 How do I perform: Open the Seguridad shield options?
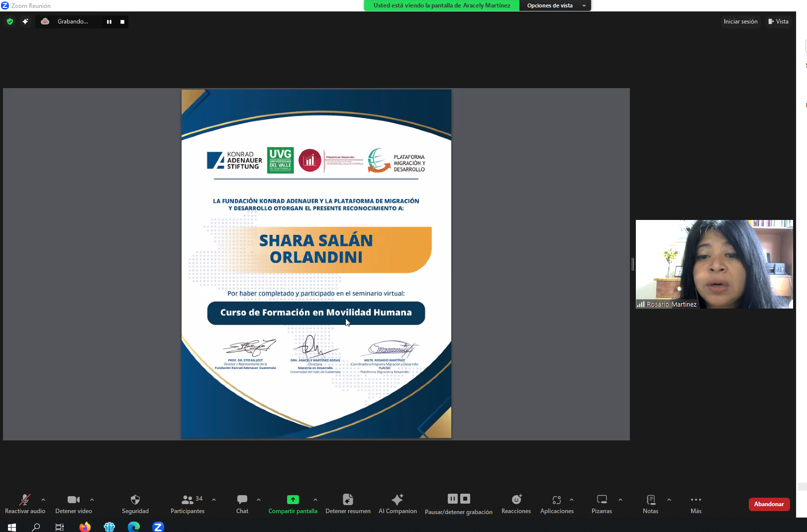pyautogui.click(x=135, y=503)
